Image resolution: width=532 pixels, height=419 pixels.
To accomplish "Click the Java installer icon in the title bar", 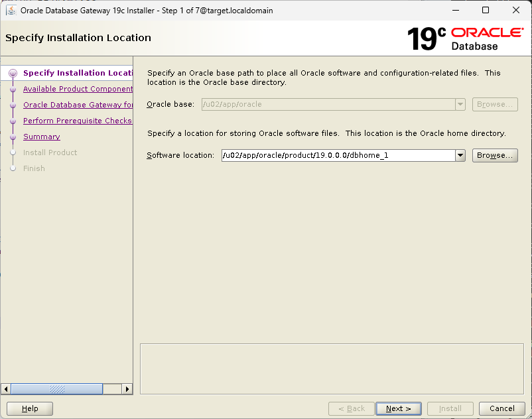I will [11, 10].
